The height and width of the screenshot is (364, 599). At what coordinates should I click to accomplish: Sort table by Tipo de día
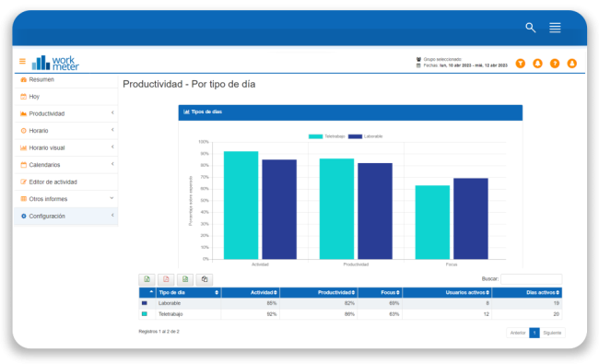click(188, 292)
